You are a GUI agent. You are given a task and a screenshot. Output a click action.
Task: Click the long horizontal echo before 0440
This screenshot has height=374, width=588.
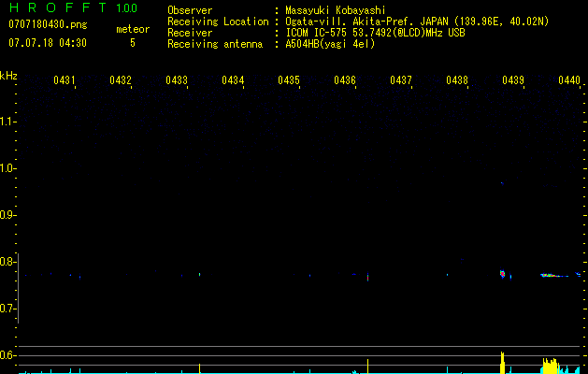tap(554, 275)
